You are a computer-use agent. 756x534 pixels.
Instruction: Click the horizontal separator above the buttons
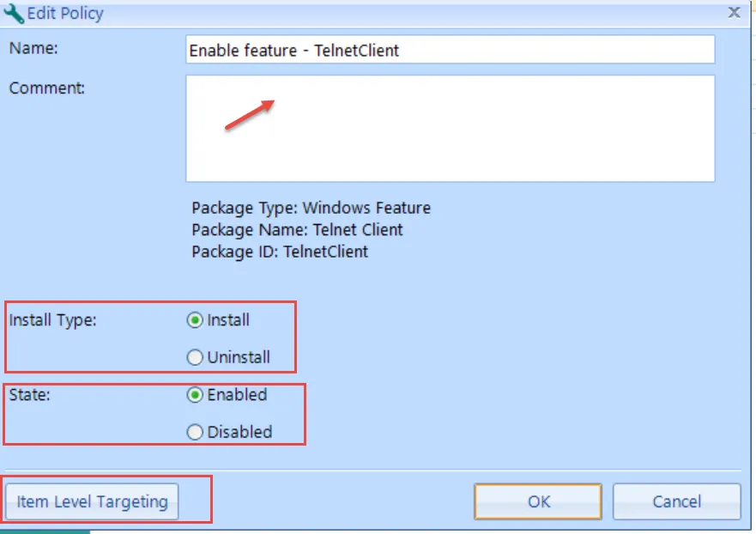(x=372, y=470)
